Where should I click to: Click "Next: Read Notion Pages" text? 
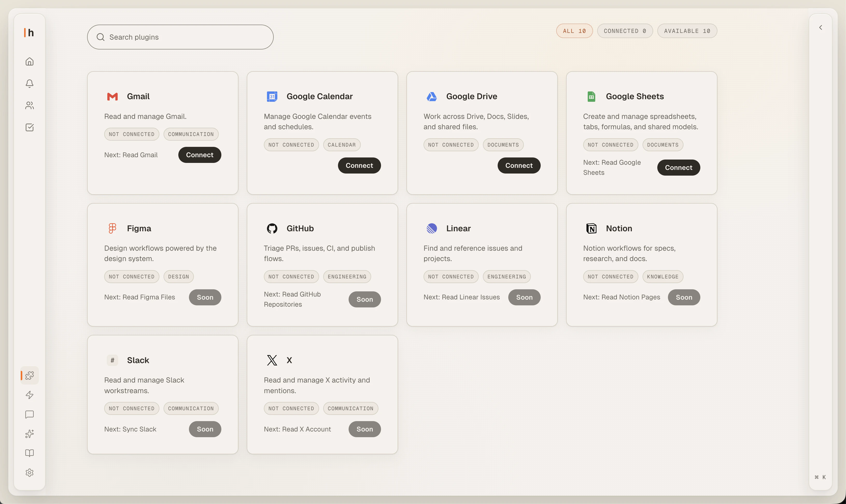click(x=622, y=297)
